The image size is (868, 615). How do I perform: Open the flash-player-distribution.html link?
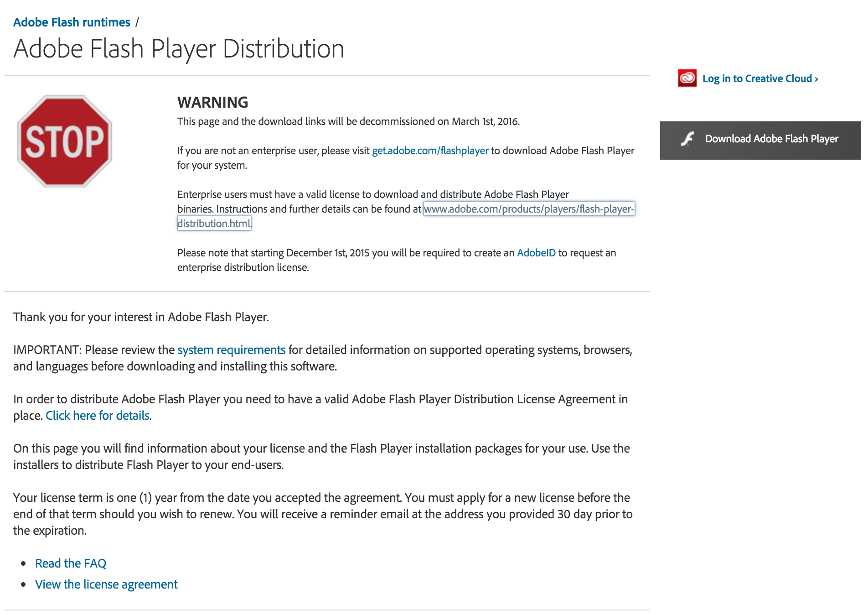click(x=529, y=209)
